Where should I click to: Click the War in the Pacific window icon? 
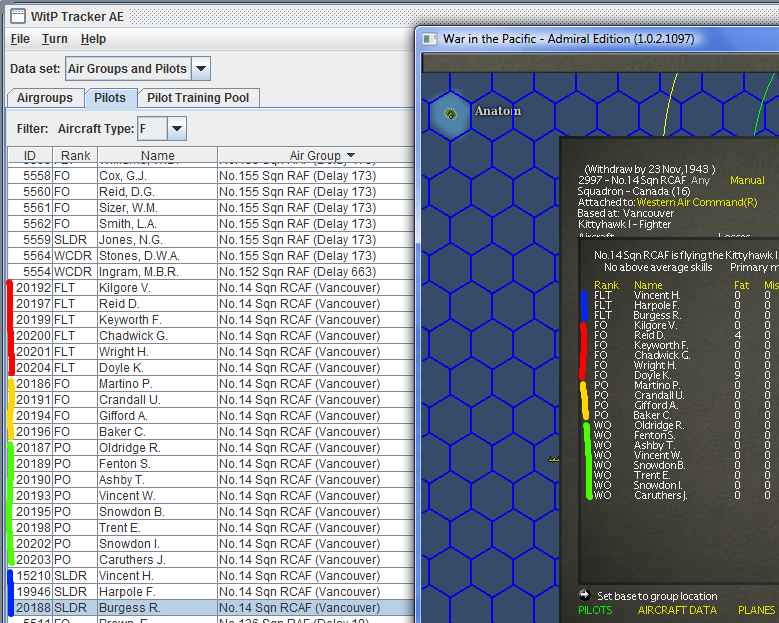430,39
